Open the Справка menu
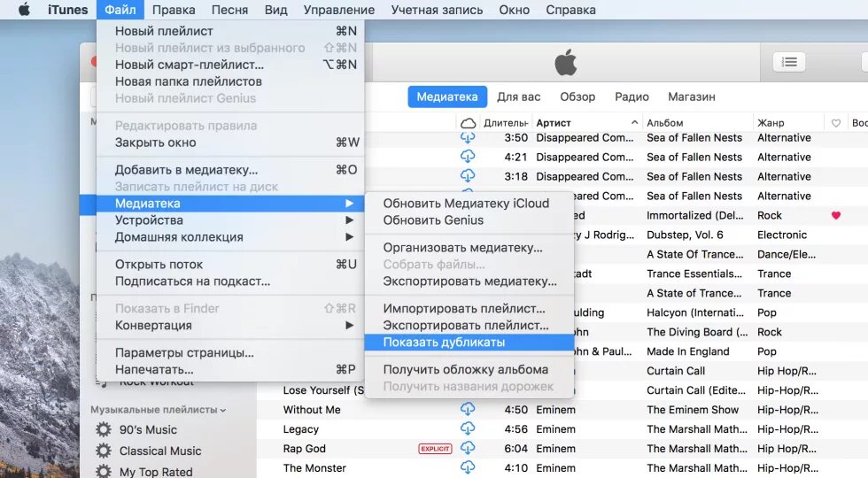The width and height of the screenshot is (868, 478). pyautogui.click(x=570, y=10)
